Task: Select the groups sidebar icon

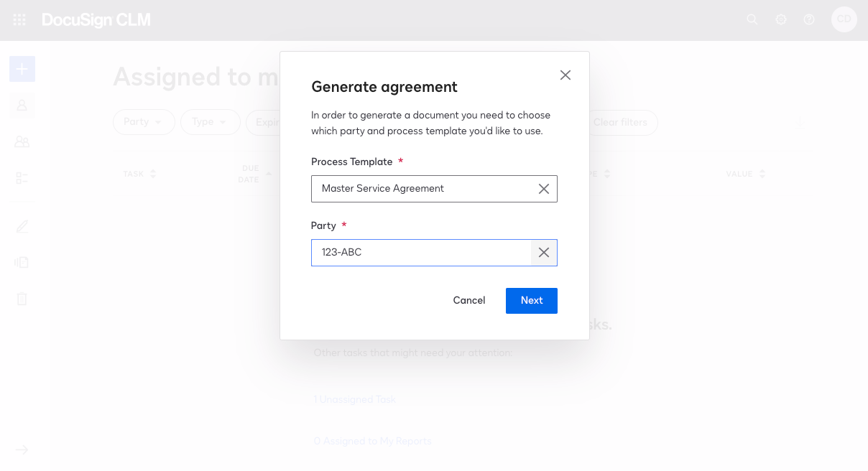Action: pos(22,141)
